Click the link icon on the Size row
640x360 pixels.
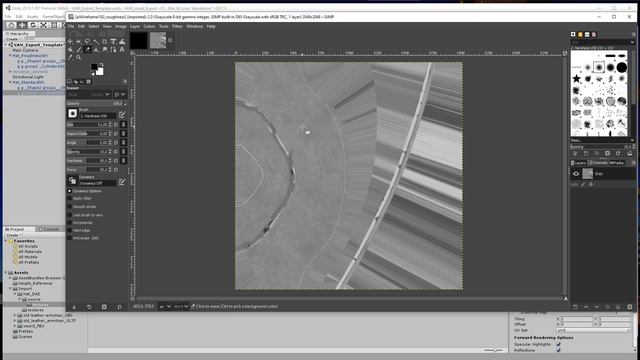(x=123, y=124)
